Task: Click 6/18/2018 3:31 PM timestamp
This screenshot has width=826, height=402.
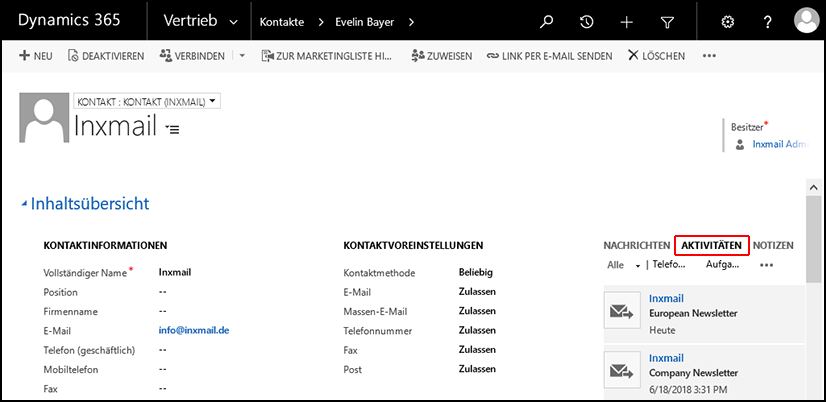Action: [689, 389]
